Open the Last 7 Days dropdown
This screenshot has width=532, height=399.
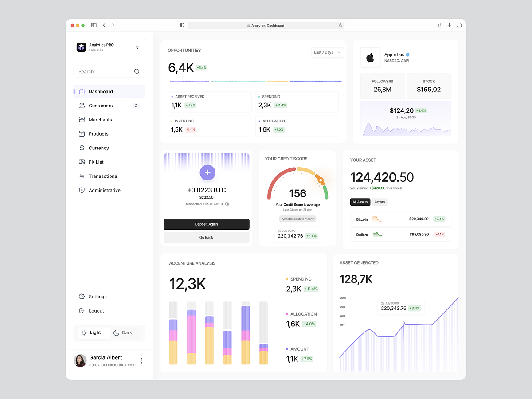coord(327,52)
